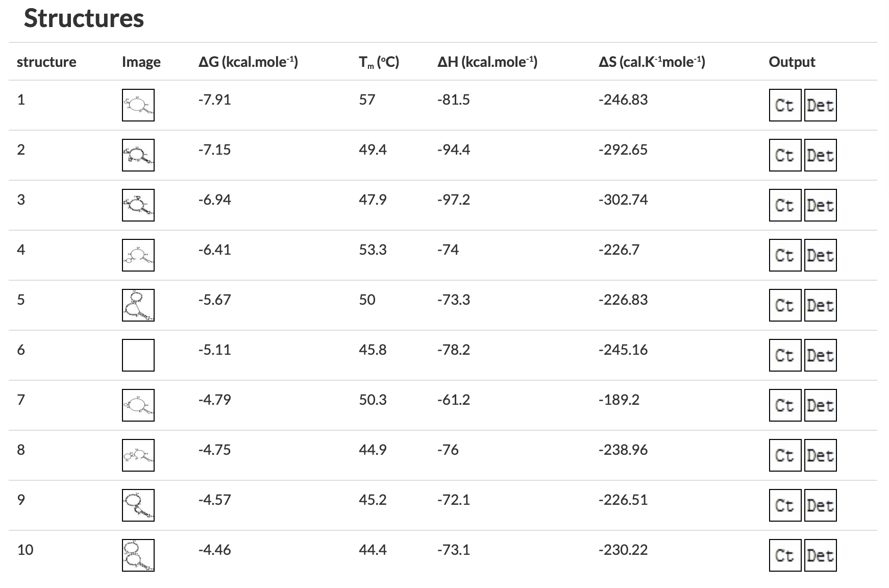Click the Tm (°C) column header

coord(379,62)
